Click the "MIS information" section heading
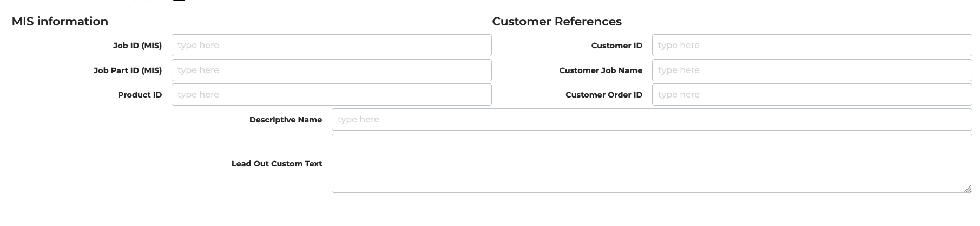The height and width of the screenshot is (226, 980). tap(60, 22)
